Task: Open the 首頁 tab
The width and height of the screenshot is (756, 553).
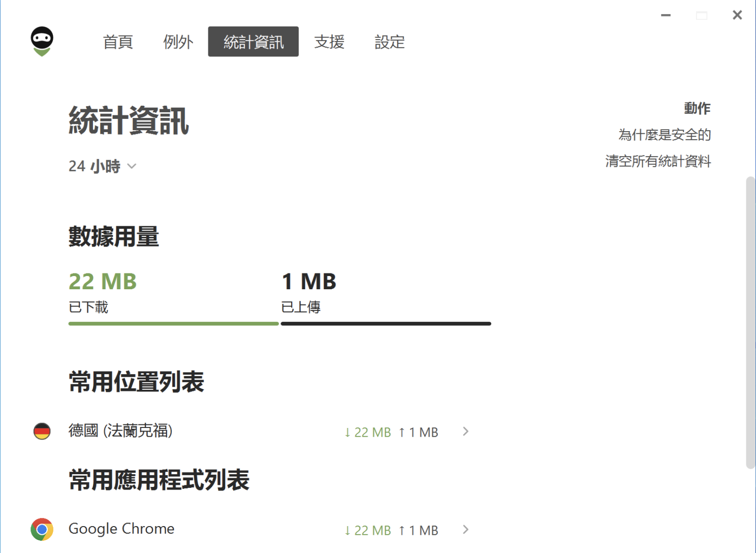Action: pyautogui.click(x=118, y=42)
